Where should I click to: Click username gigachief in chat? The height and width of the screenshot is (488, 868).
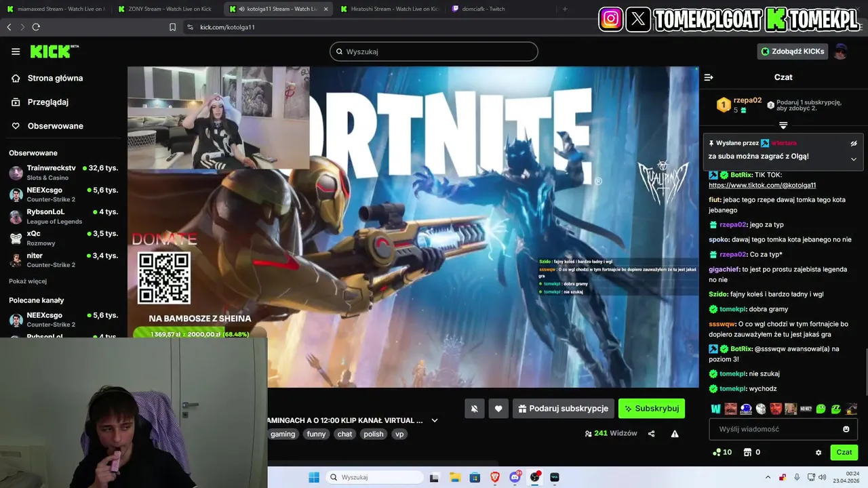(724, 269)
